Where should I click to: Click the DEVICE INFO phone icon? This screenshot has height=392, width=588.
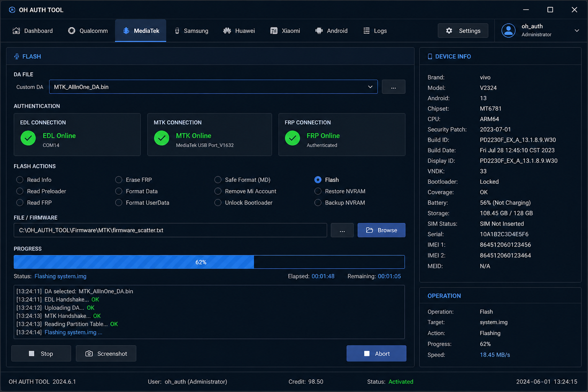coord(430,57)
